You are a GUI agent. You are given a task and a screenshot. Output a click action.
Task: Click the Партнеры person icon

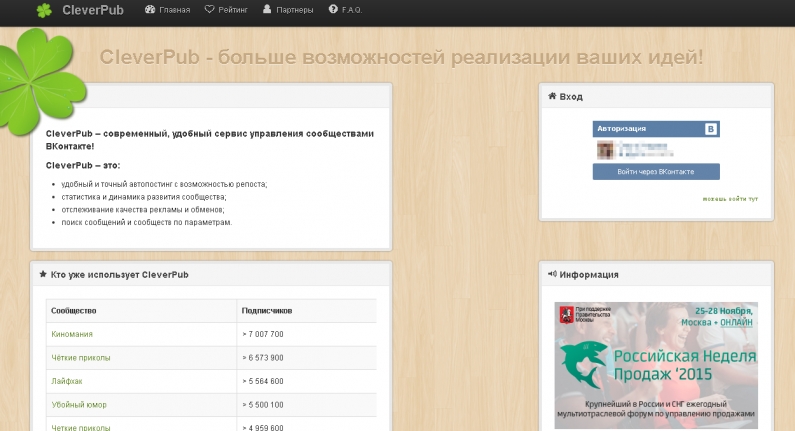[267, 10]
